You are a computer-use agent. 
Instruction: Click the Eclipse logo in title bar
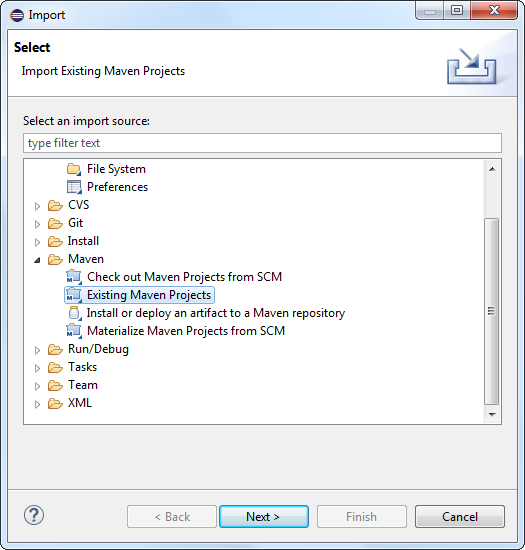(x=17, y=15)
